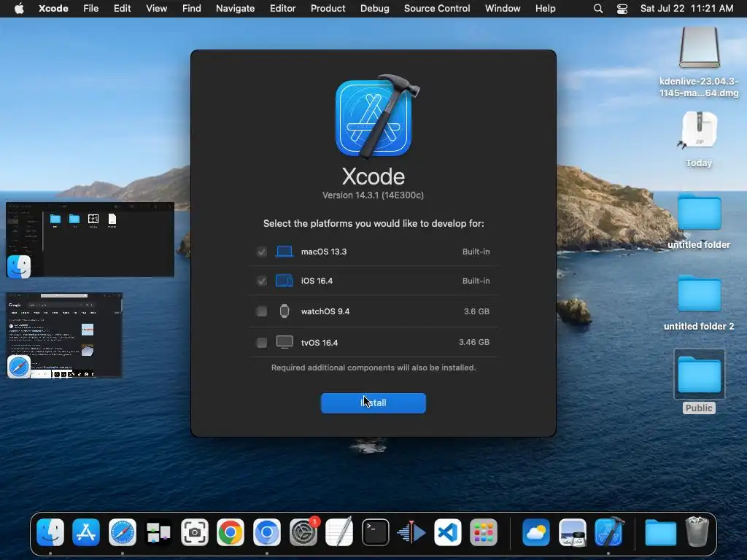Open Screenshot app from the Dock
The height and width of the screenshot is (560, 747).
(194, 532)
